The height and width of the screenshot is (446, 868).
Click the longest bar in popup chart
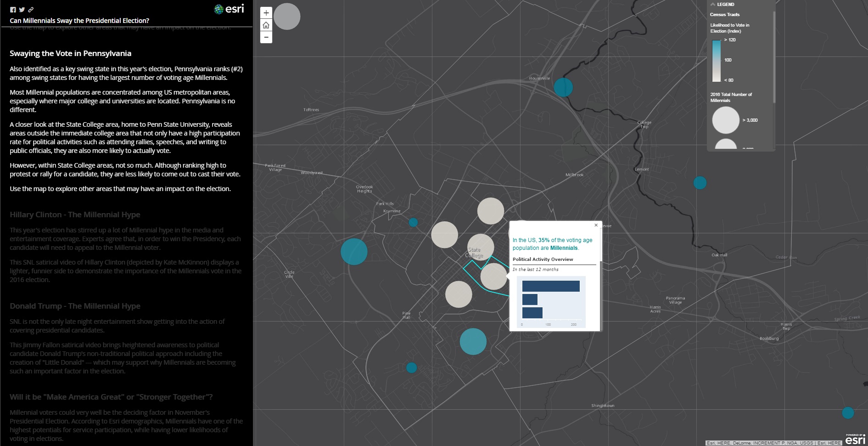click(x=550, y=286)
